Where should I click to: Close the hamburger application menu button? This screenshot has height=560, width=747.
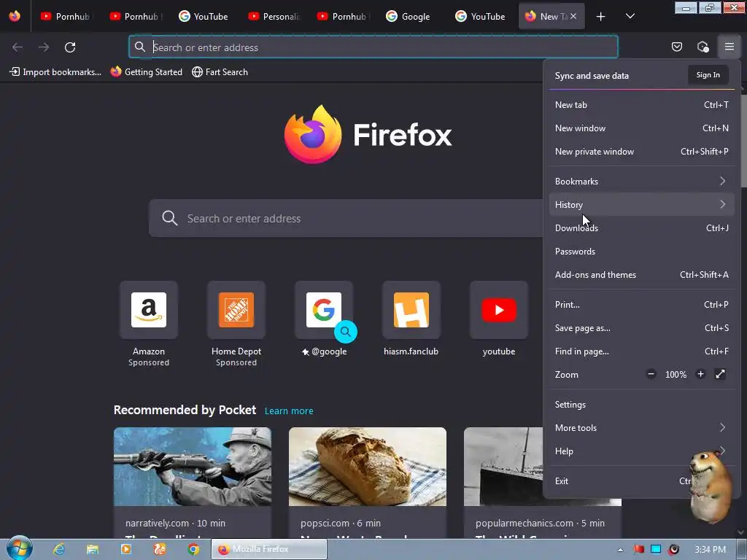coord(729,47)
